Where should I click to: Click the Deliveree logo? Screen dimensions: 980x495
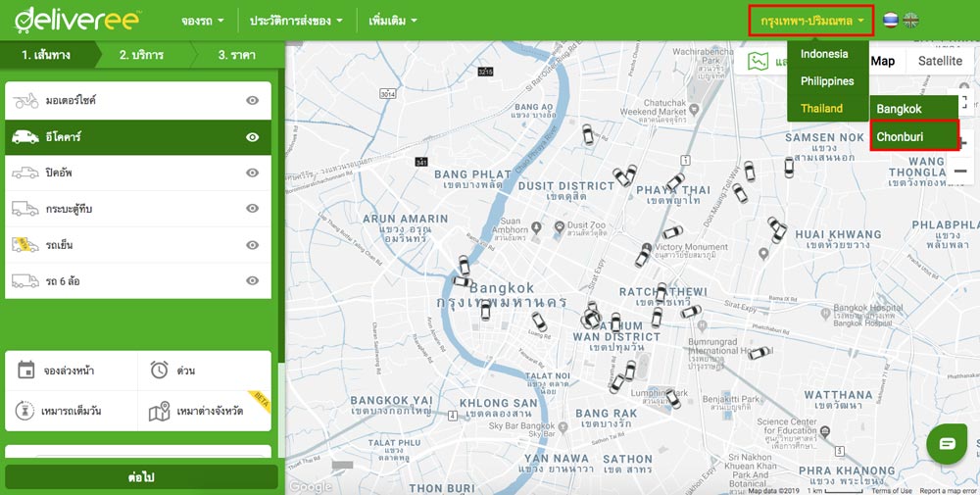pos(77,20)
